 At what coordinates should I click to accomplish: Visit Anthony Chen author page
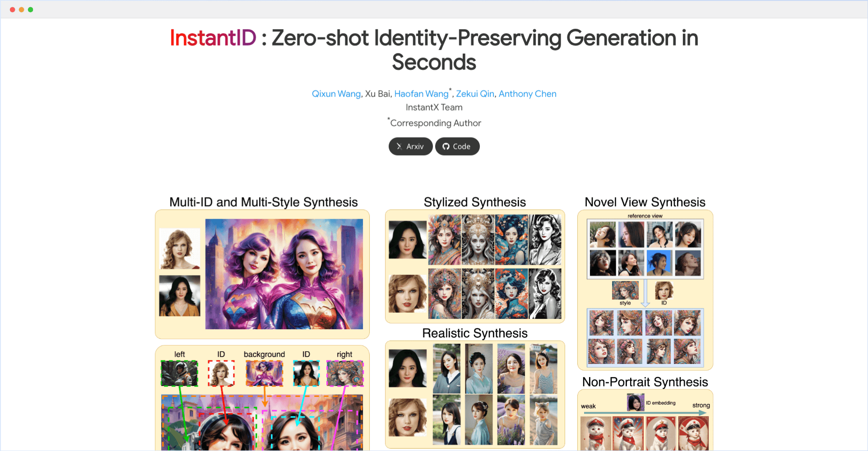click(x=527, y=94)
